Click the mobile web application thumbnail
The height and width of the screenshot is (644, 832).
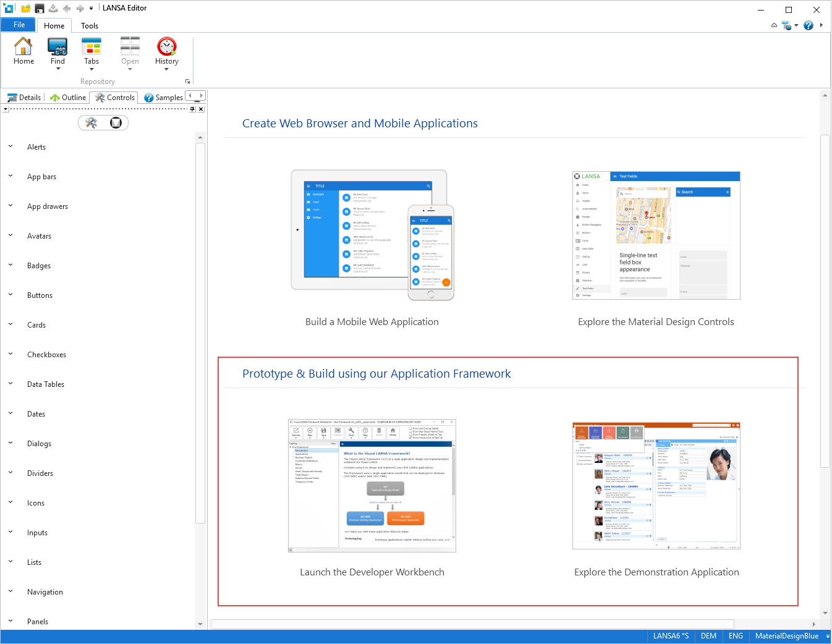[373, 235]
